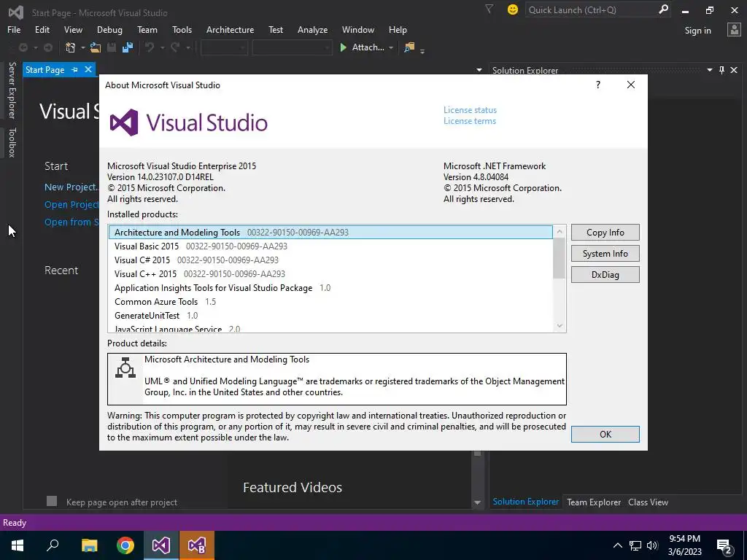Open the Redo history dropdown arrow
Image resolution: width=747 pixels, height=560 pixels.
click(x=188, y=47)
